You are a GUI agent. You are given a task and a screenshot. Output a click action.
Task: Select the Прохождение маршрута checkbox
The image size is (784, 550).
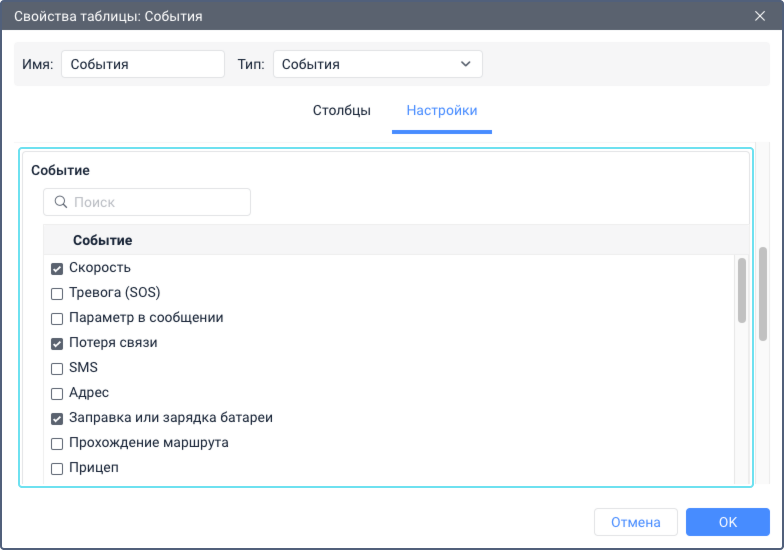pos(57,444)
